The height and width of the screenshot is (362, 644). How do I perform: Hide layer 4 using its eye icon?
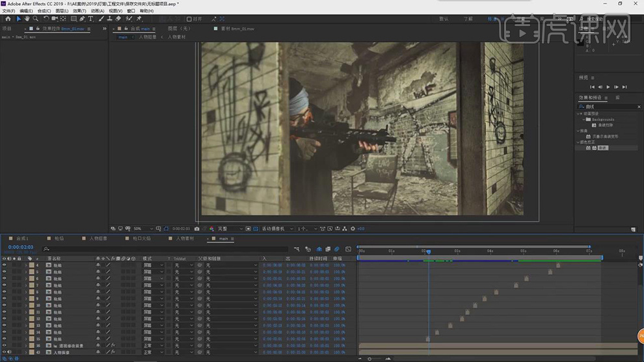4,265
